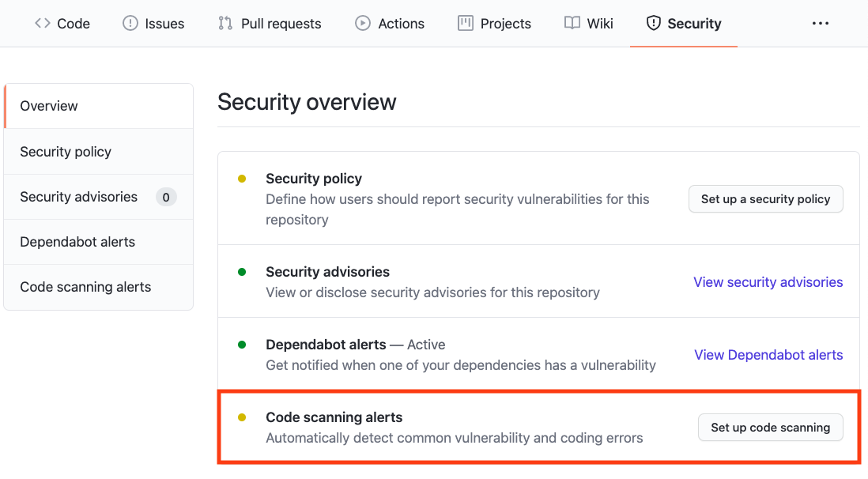Follow the View security advisories link

(768, 282)
